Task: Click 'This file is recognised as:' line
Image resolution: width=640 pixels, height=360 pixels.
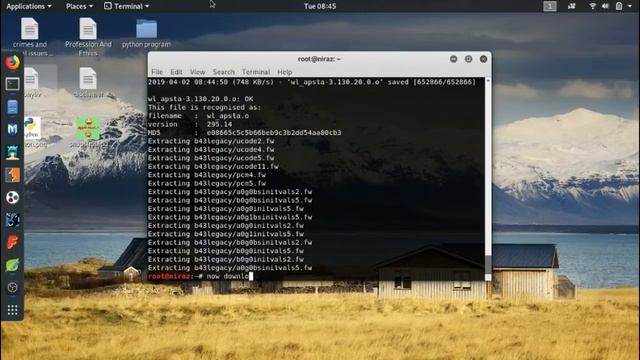Action: point(204,108)
